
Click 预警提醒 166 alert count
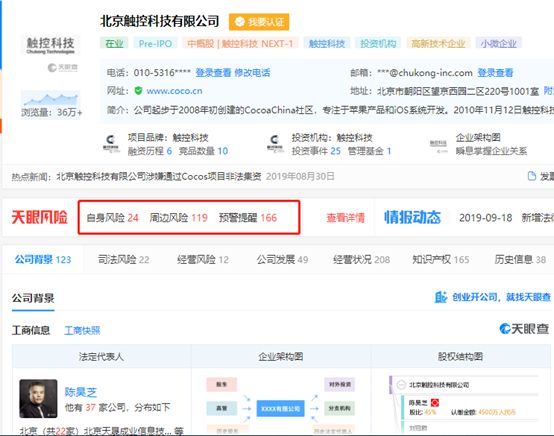coord(248,218)
